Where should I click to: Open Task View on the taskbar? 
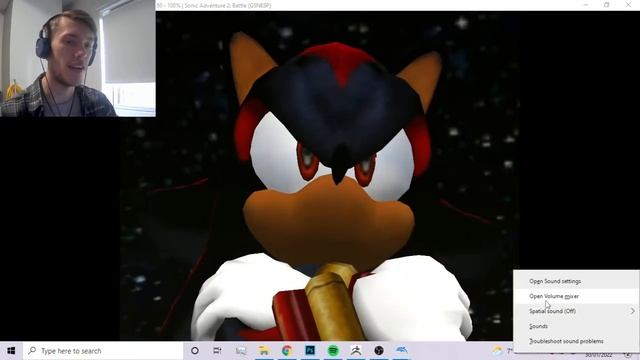pos(218,351)
